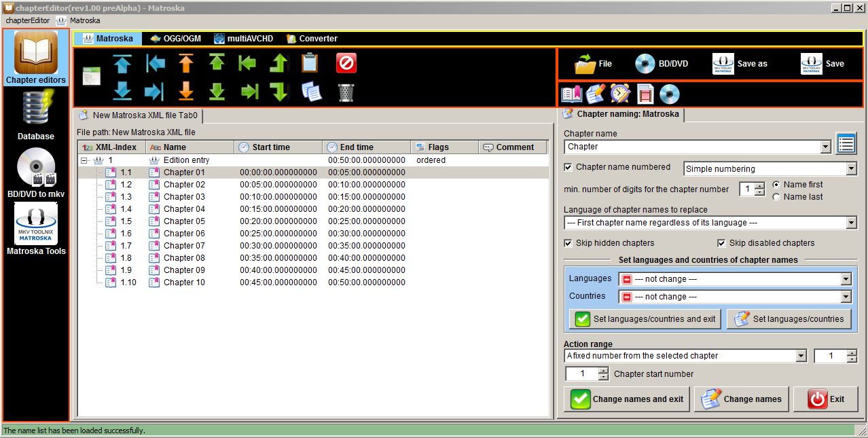Click the red Exit button
The image size is (868, 438).
click(x=825, y=399)
